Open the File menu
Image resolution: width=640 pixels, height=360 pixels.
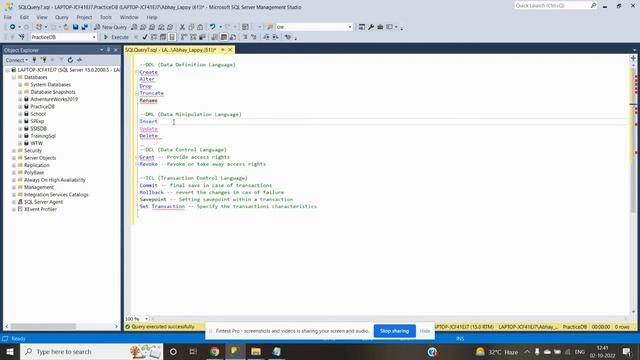pyautogui.click(x=8, y=17)
